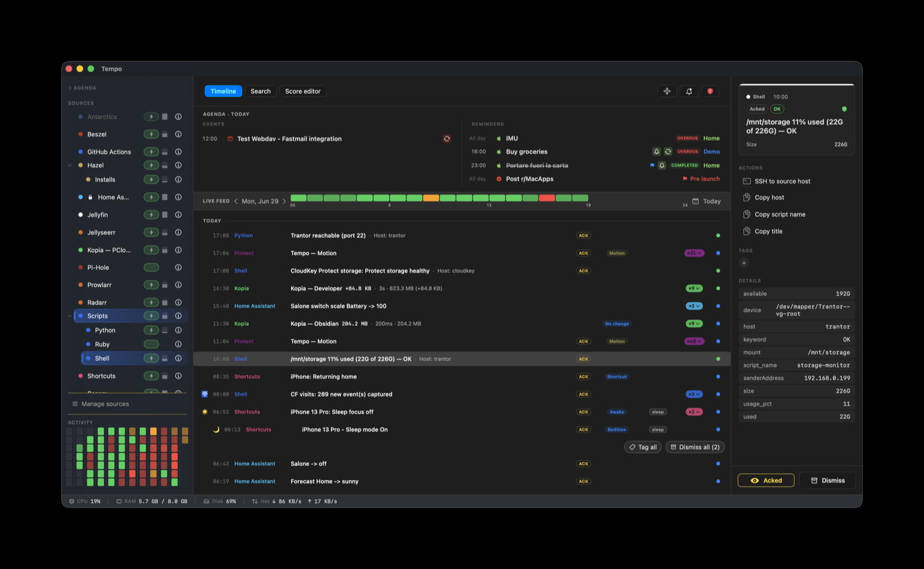Toggle live switch for Shortcuts source
Image resolution: width=924 pixels, height=569 pixels.
(x=151, y=376)
